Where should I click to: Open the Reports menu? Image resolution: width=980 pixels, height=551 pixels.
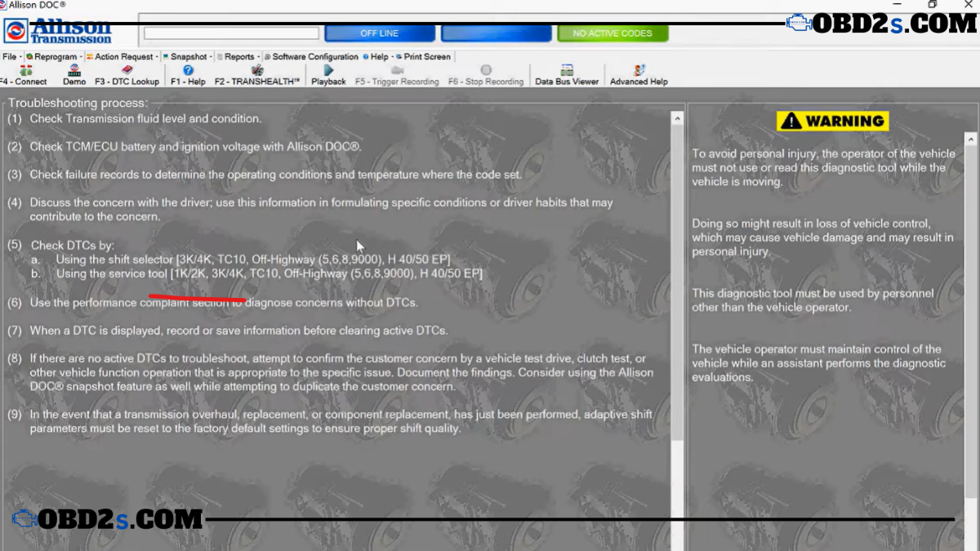237,57
